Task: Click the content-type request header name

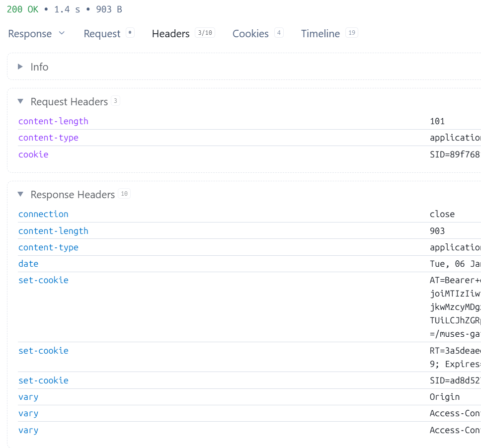Action: 48,138
